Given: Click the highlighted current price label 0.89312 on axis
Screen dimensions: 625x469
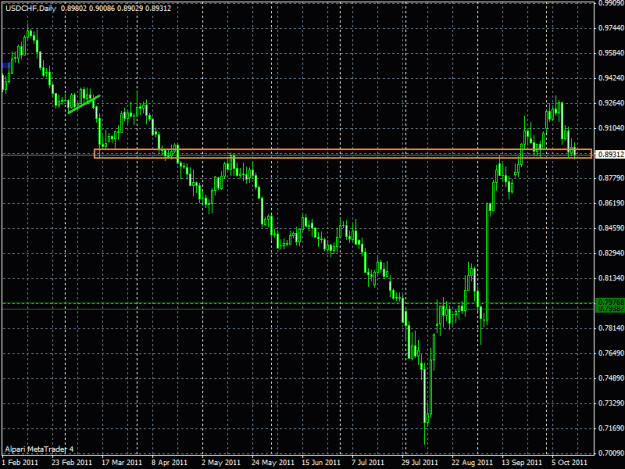Looking at the screenshot, I should click(x=610, y=154).
